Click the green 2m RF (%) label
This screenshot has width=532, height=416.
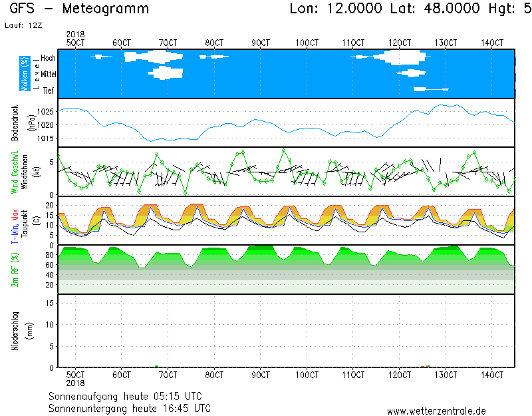pyautogui.click(x=15, y=269)
